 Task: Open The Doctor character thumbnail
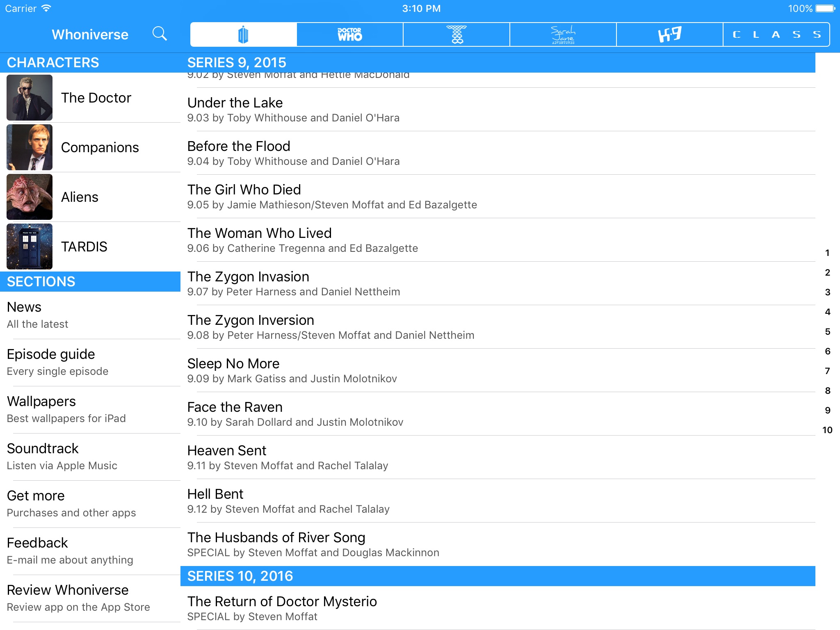pos(30,98)
